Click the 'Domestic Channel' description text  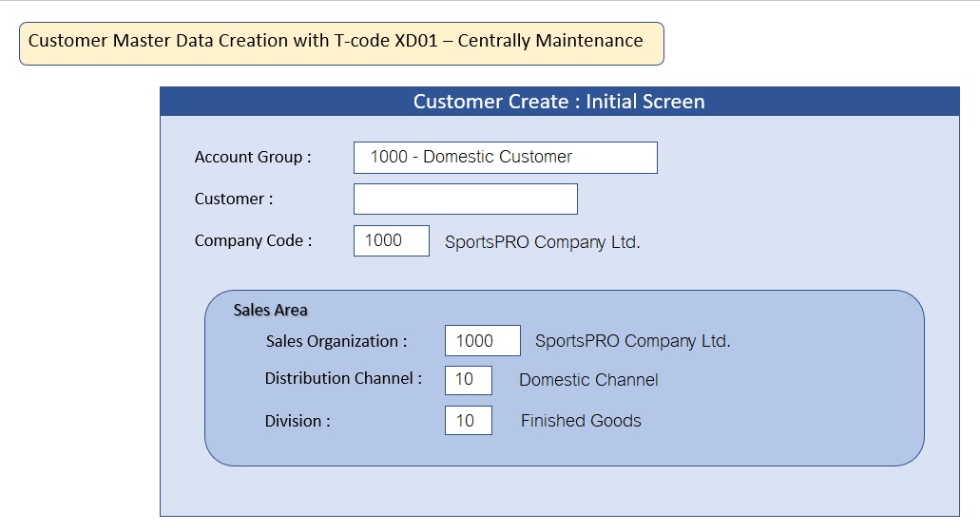point(588,380)
